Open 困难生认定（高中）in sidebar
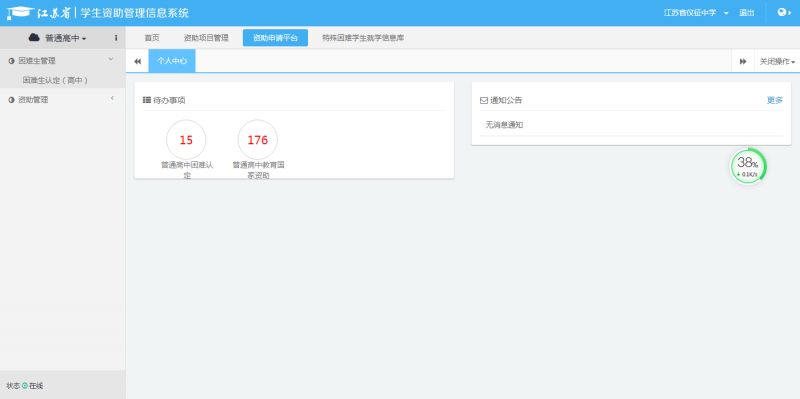800x399 pixels. 55,80
